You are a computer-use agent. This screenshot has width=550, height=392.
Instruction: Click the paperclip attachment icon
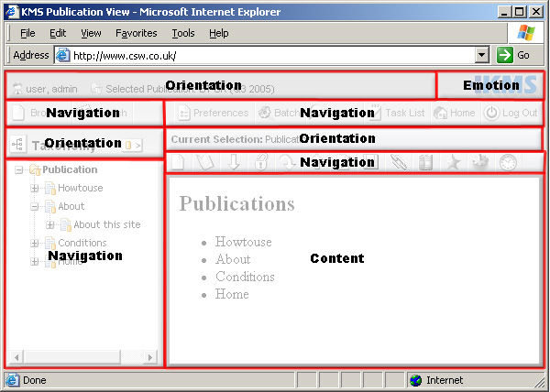click(398, 163)
